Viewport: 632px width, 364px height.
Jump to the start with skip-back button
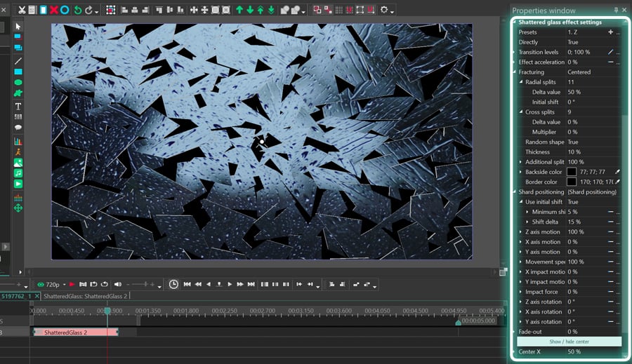[187, 284]
